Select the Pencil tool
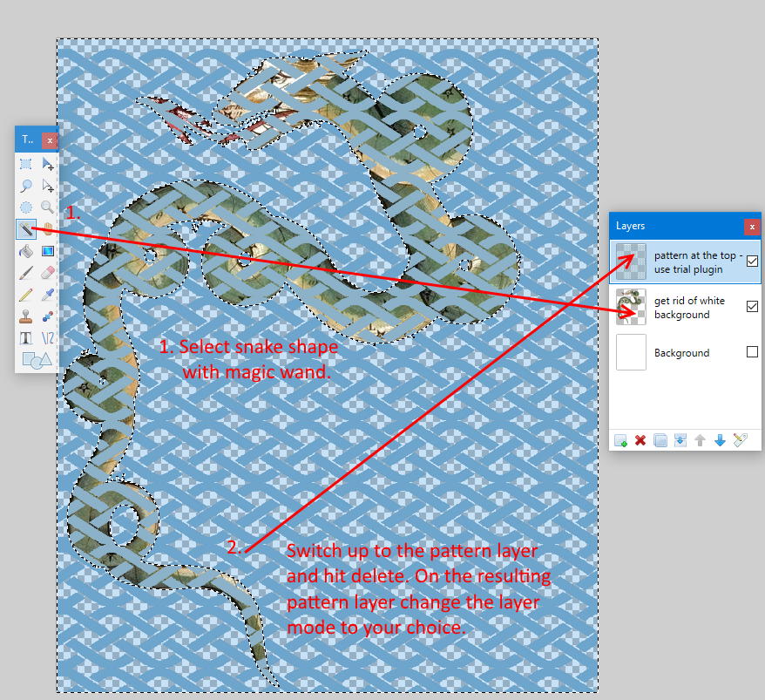Image resolution: width=765 pixels, height=700 pixels. coord(26,295)
